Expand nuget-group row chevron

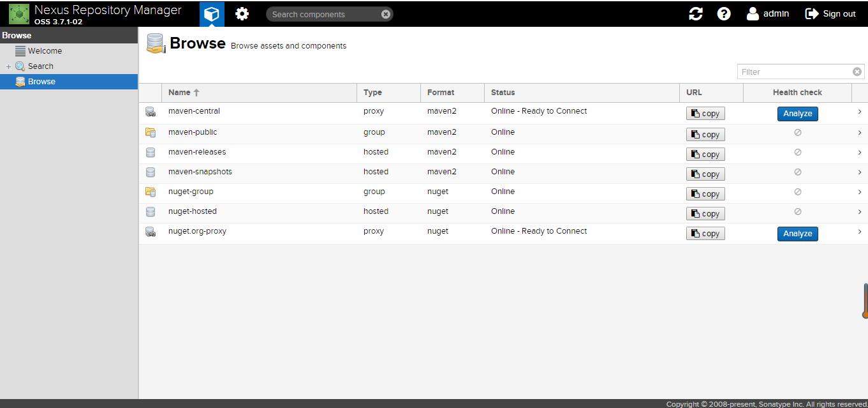pos(860,192)
